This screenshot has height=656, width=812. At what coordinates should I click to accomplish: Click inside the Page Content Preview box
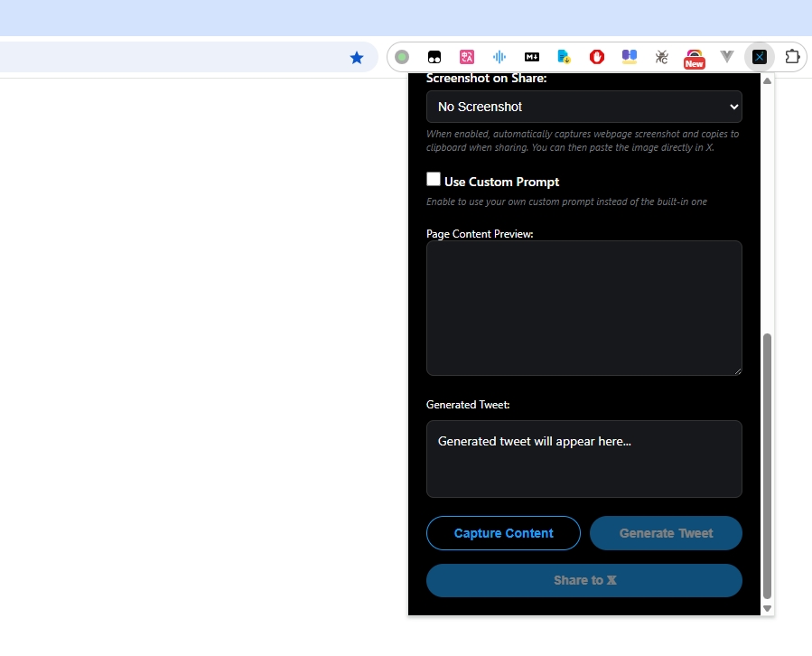pos(583,307)
